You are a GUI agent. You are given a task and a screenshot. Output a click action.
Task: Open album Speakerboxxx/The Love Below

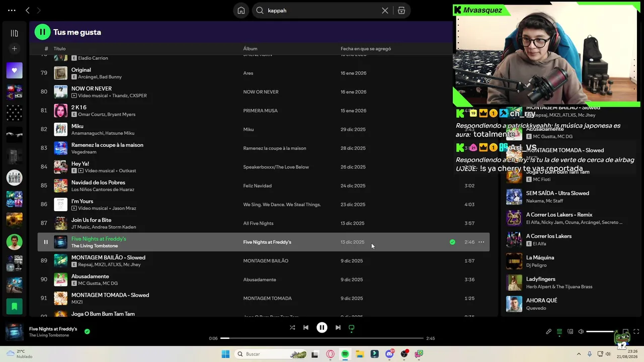[276, 167]
